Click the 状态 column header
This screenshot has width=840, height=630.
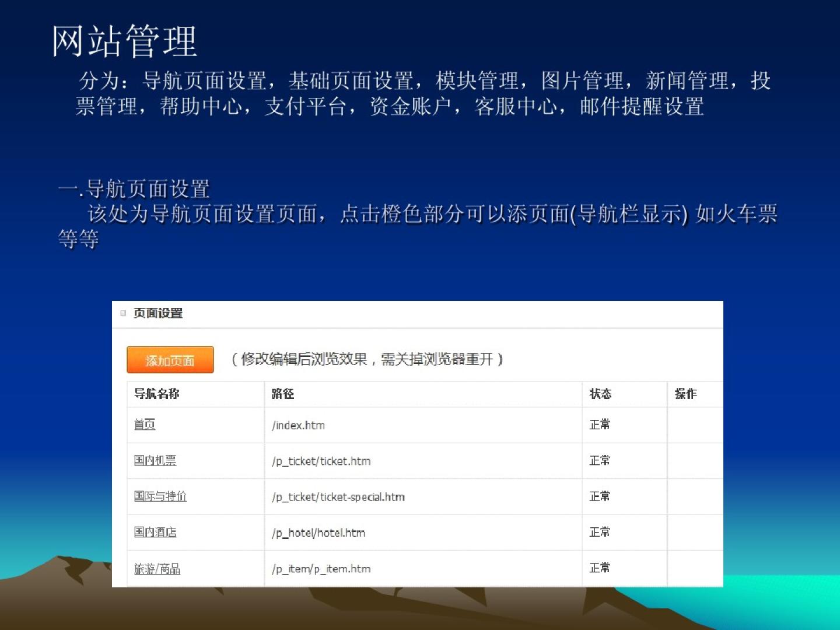click(x=600, y=394)
